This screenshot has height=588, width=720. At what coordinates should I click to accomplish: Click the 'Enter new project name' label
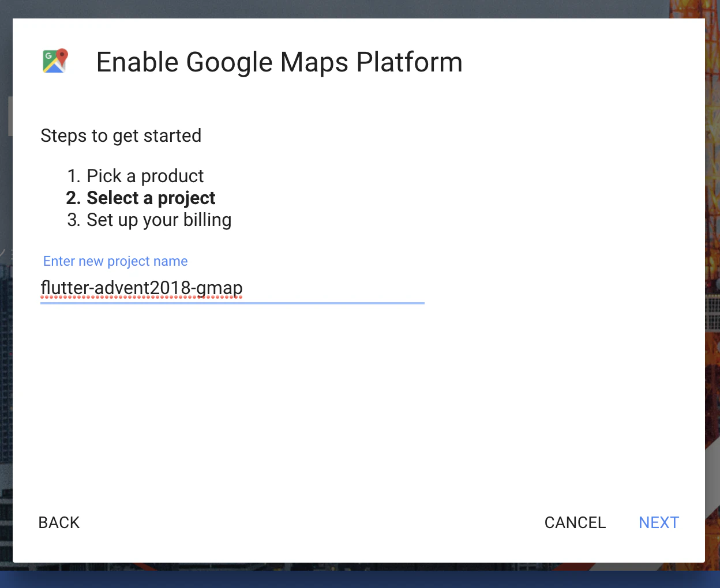click(115, 261)
